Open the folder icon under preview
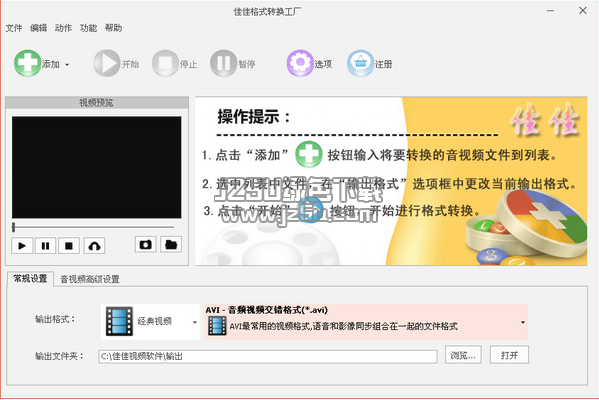Screen dimensions: 599x400 coord(171,245)
